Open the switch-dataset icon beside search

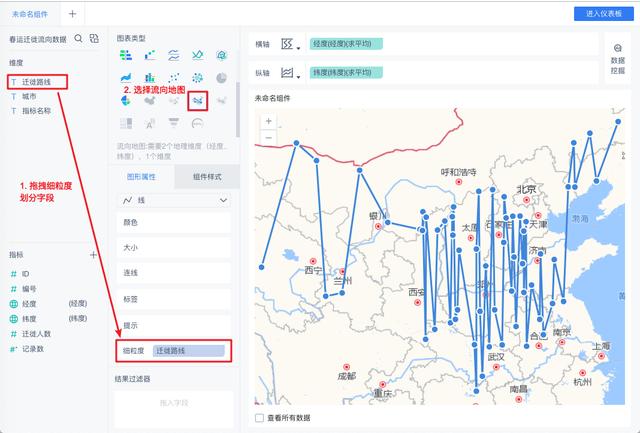tap(94, 39)
